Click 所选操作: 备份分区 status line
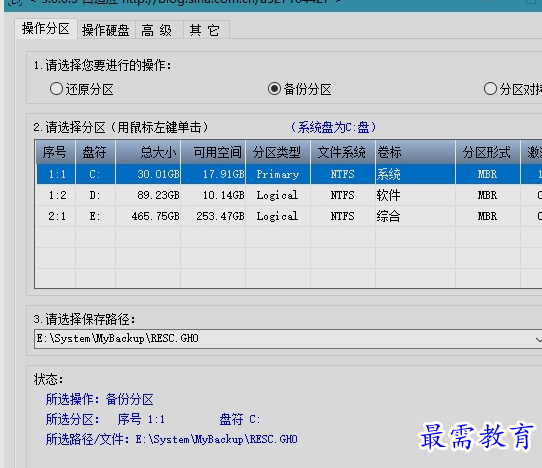542x468 pixels. (x=100, y=399)
